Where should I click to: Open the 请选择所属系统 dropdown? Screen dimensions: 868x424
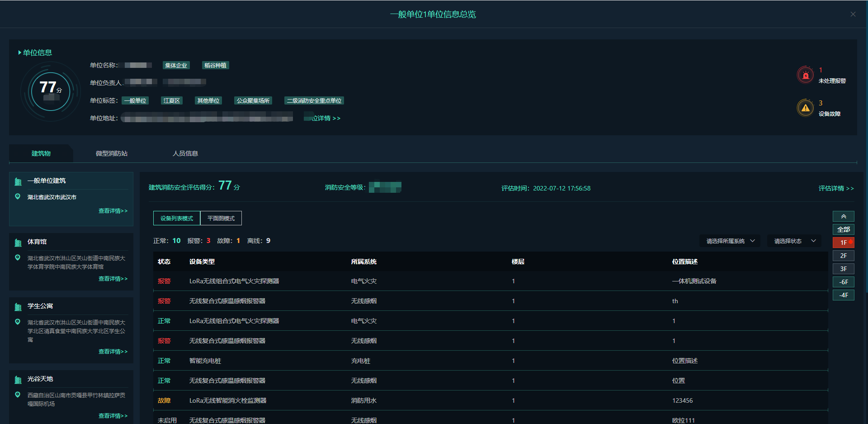[x=730, y=241]
